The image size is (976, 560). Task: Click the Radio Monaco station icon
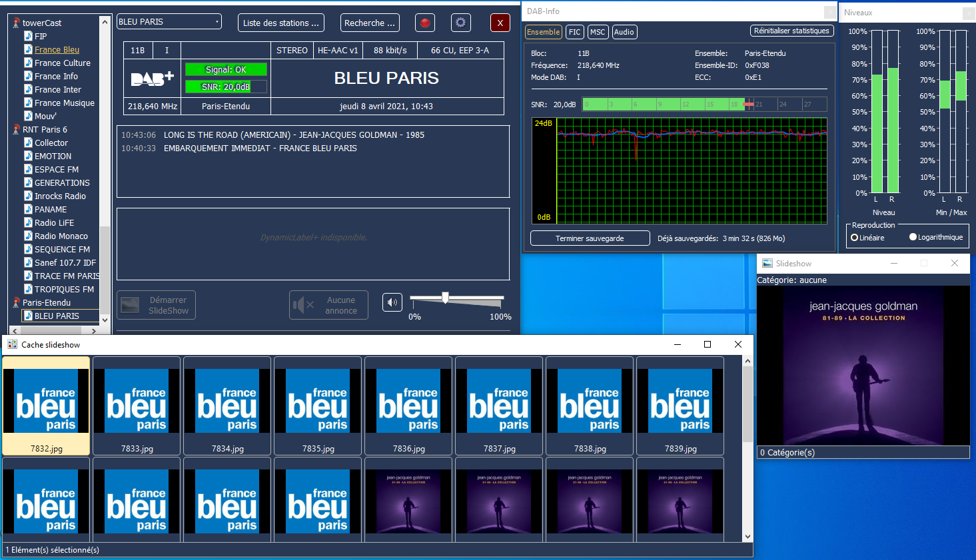click(28, 236)
